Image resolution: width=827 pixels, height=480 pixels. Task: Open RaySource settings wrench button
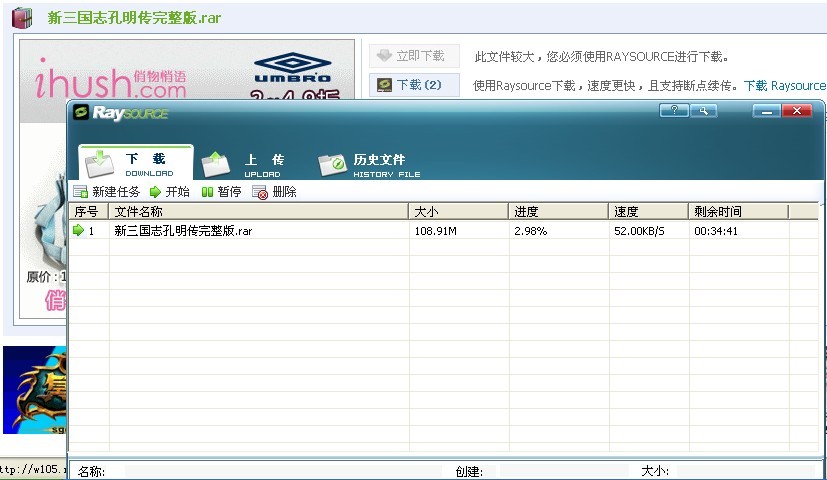[703, 111]
